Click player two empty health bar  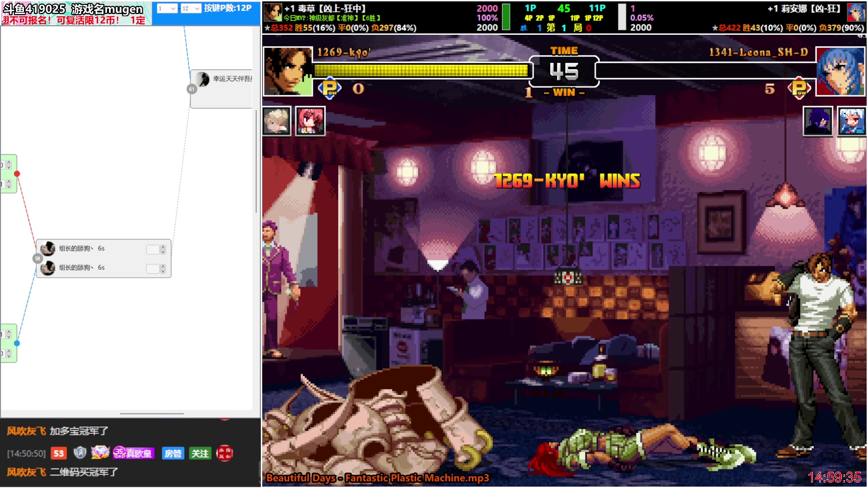(x=706, y=70)
